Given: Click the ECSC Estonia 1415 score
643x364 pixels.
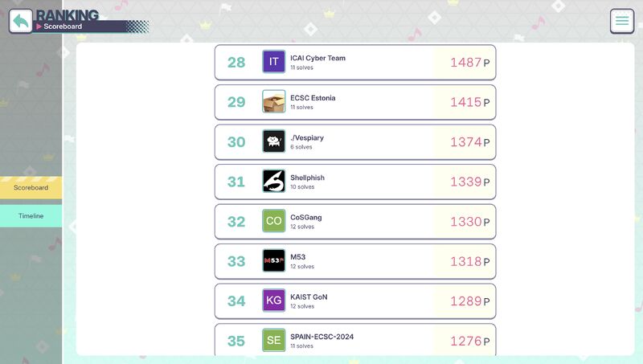Looking at the screenshot, I should click(x=470, y=102).
